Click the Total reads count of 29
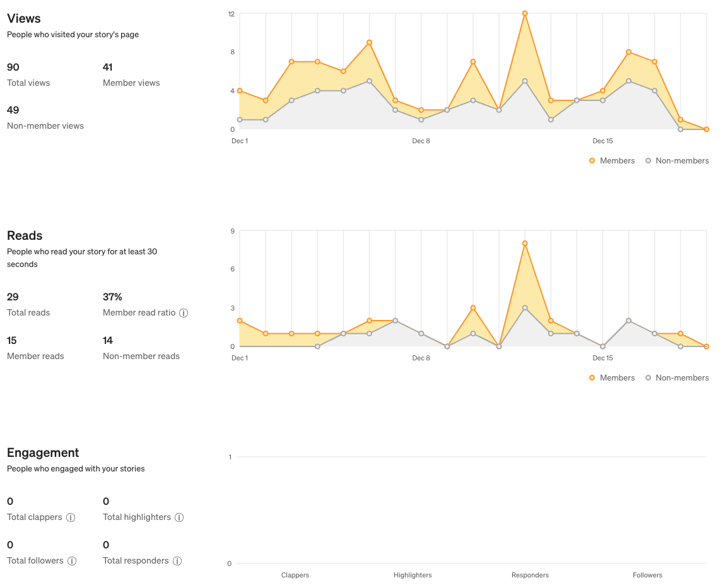 coord(12,297)
